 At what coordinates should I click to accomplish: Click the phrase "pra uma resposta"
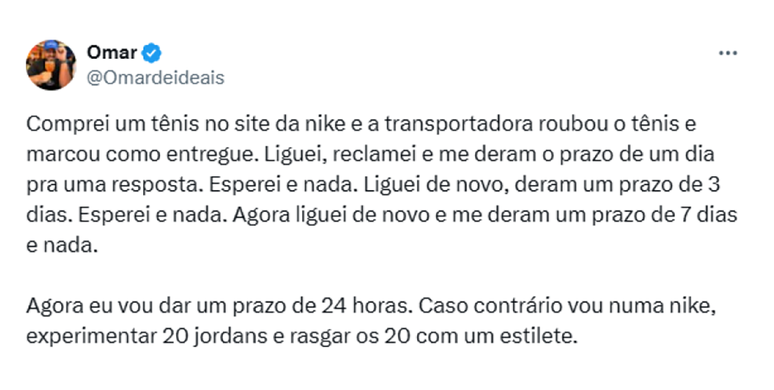click(x=115, y=185)
